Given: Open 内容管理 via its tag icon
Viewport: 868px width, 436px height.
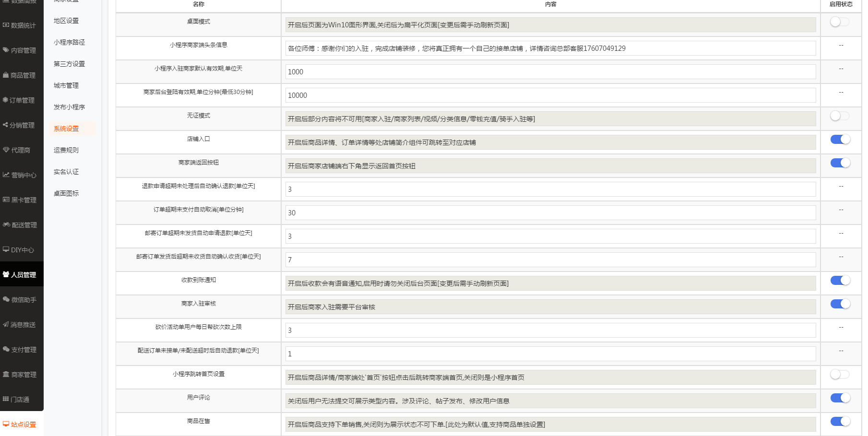Looking at the screenshot, I should pyautogui.click(x=6, y=50).
